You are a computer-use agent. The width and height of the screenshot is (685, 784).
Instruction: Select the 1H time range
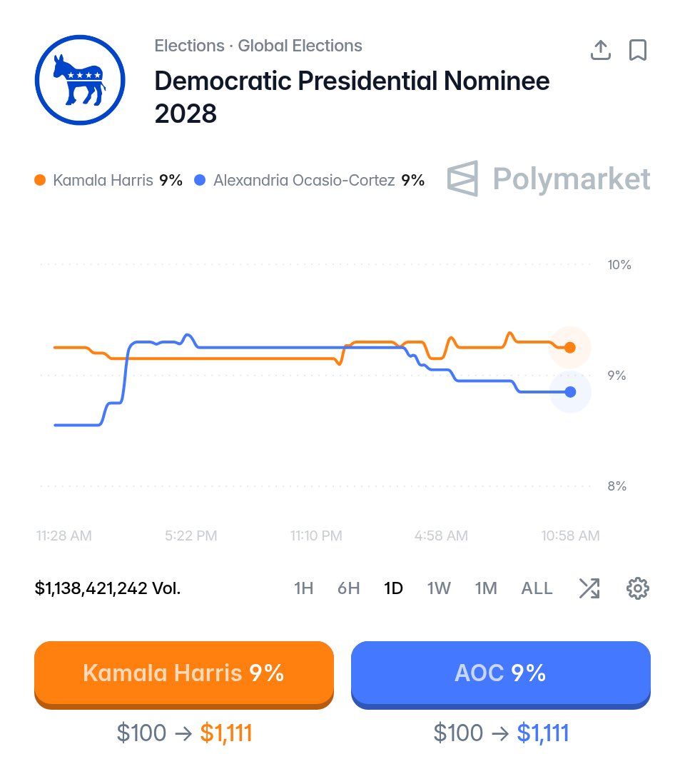coord(303,588)
